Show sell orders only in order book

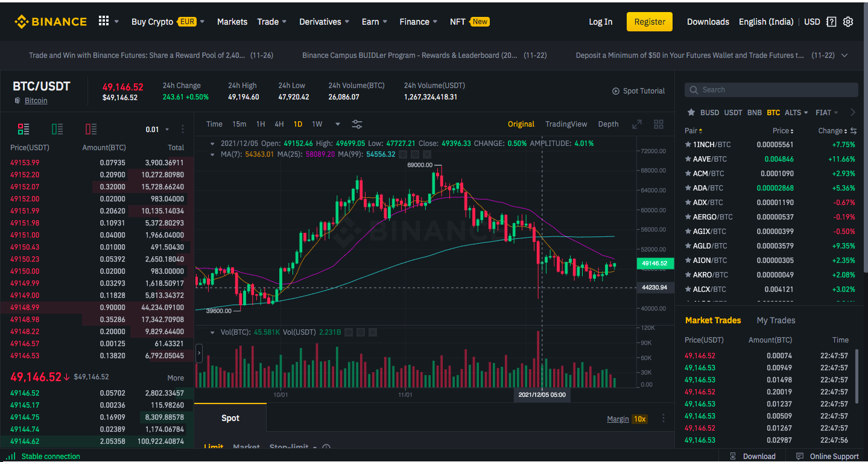pos(91,128)
